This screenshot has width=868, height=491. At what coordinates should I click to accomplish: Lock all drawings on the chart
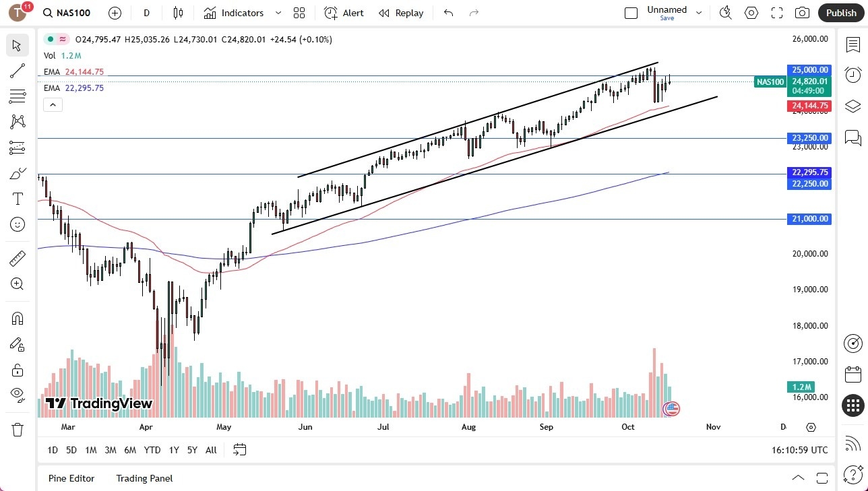(17, 369)
